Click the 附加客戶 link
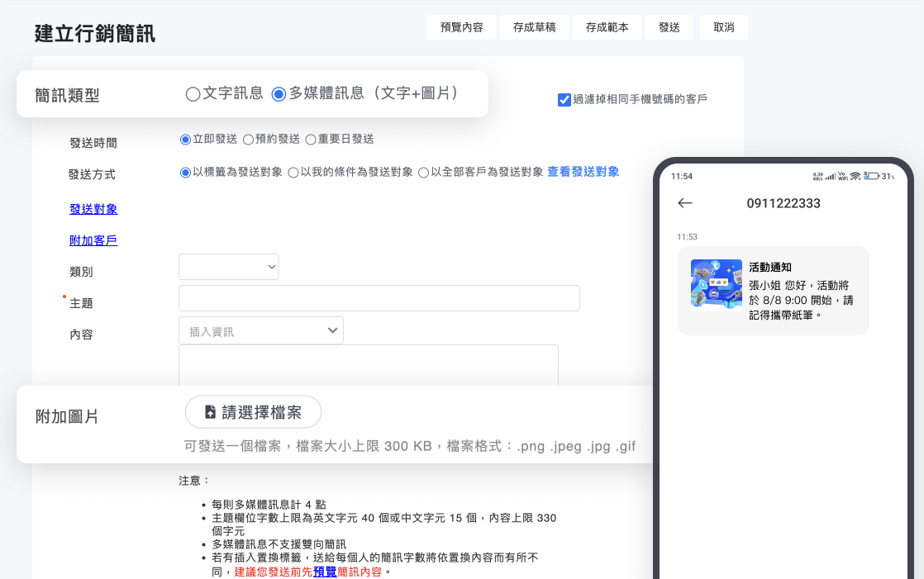Screen dimensions: 924x579 pos(93,241)
